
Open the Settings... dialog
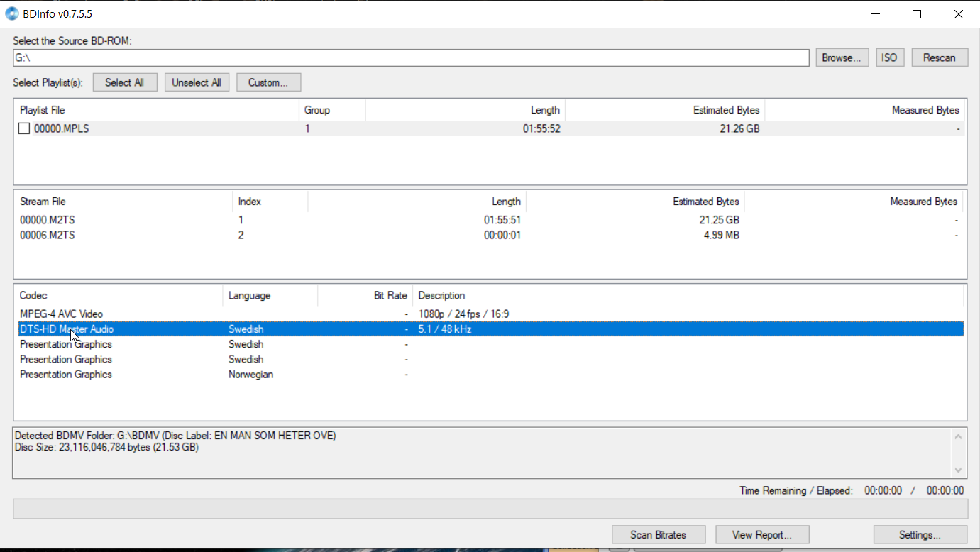tap(920, 534)
